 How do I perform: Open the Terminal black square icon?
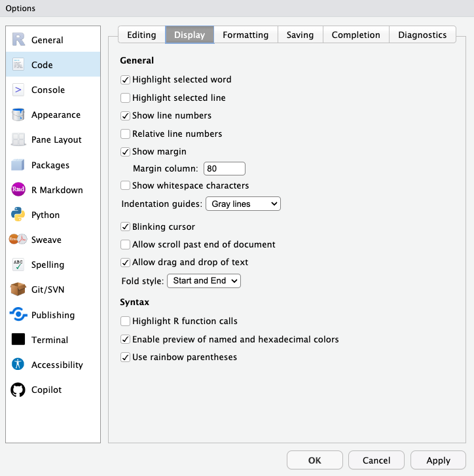(18, 340)
